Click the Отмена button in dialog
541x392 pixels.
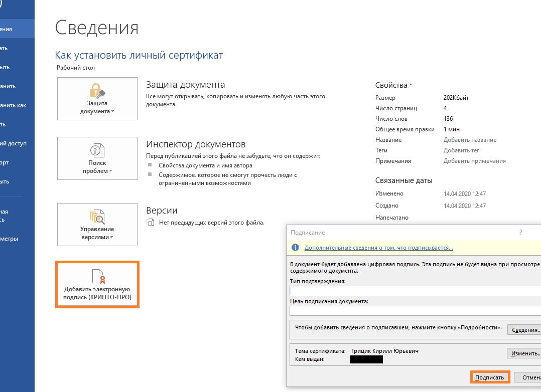(x=528, y=377)
